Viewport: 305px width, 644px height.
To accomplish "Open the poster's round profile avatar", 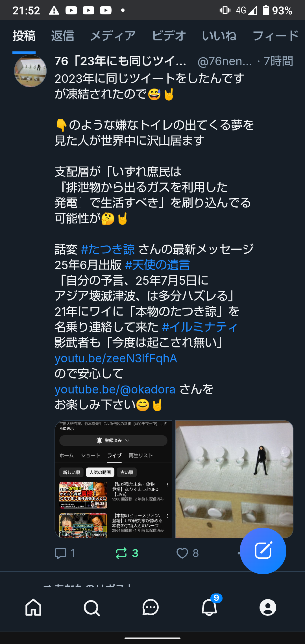I will (x=30, y=71).
